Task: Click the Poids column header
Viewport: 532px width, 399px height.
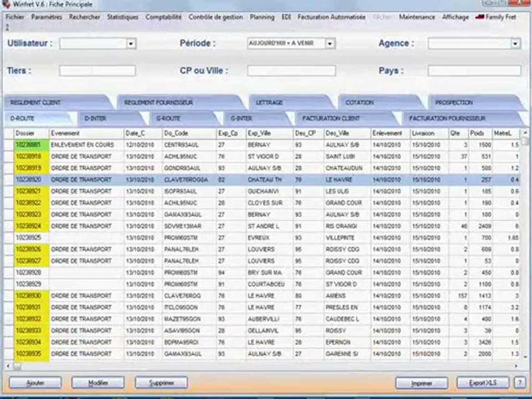Action: click(480, 134)
